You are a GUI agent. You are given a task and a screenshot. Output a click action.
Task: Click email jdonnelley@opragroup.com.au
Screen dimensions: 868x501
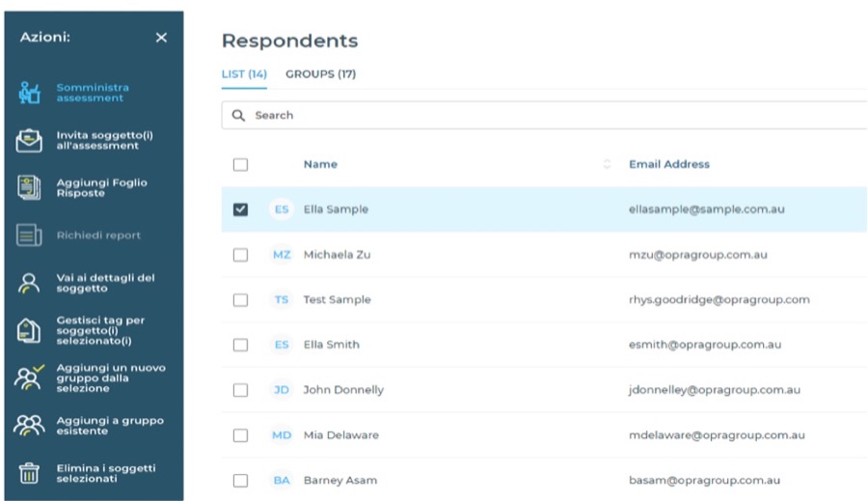714,390
